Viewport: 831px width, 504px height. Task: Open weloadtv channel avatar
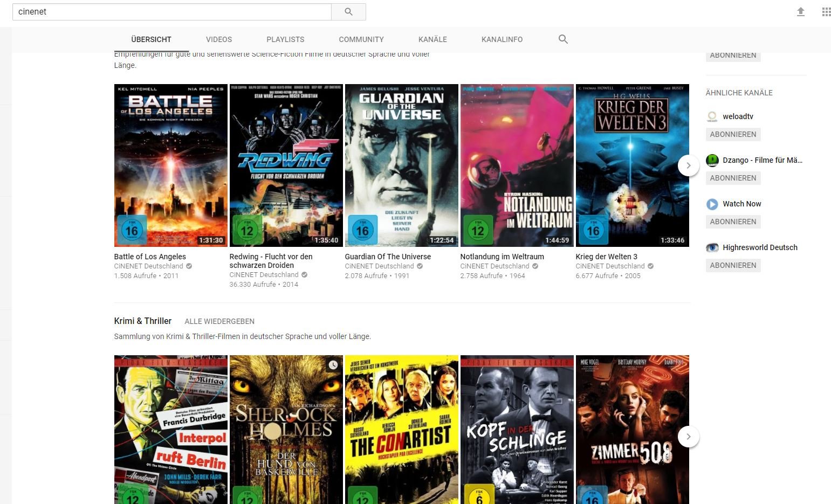tap(712, 116)
